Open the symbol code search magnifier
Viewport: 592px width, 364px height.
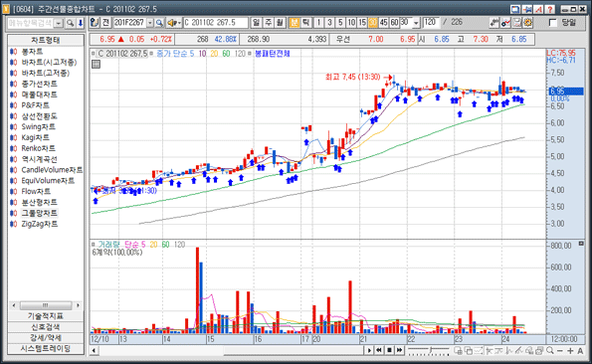159,23
